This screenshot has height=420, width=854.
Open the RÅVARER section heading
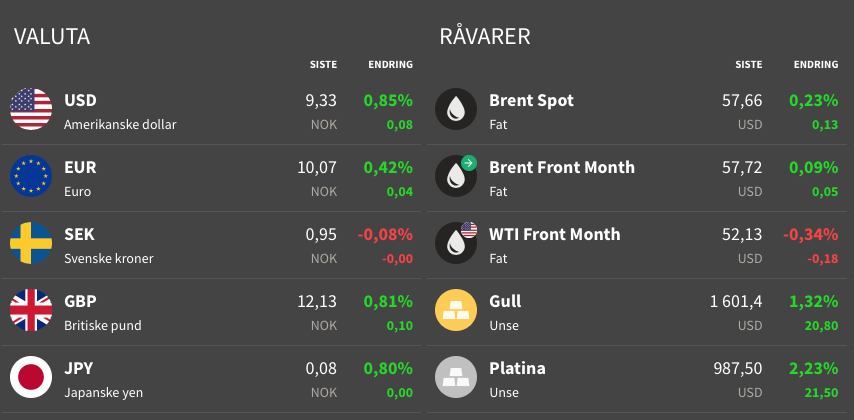(485, 35)
